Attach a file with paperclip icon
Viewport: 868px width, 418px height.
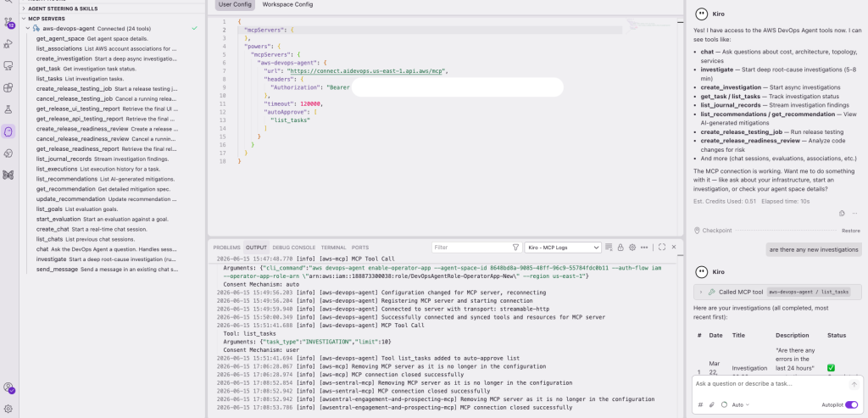point(712,404)
